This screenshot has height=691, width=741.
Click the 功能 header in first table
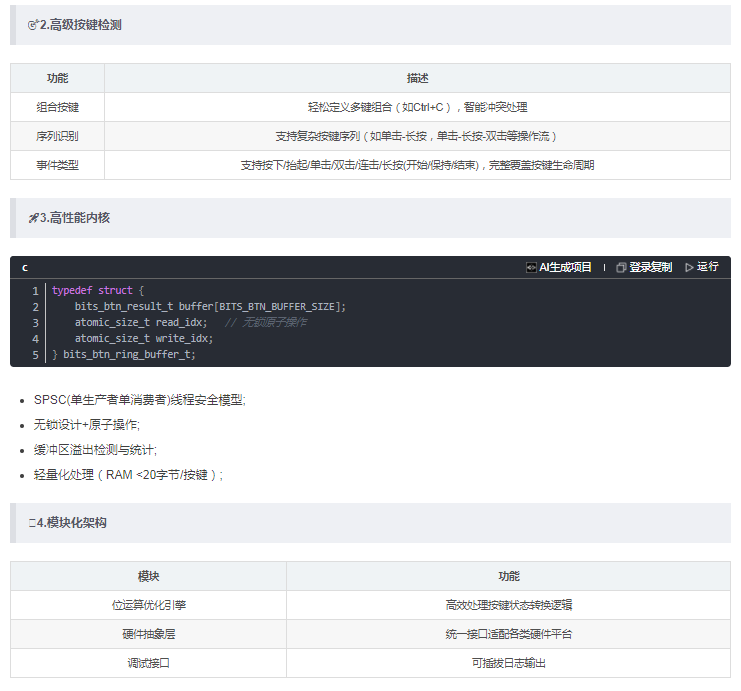pos(57,78)
